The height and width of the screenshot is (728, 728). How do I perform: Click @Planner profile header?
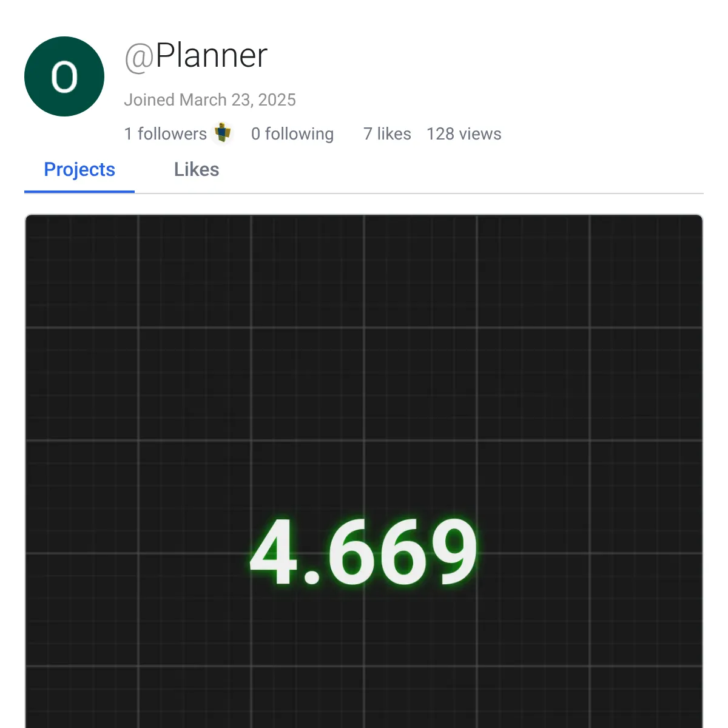point(195,56)
